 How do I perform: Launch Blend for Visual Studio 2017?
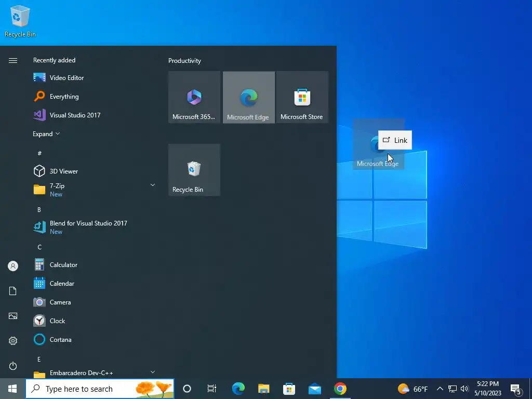click(x=95, y=227)
